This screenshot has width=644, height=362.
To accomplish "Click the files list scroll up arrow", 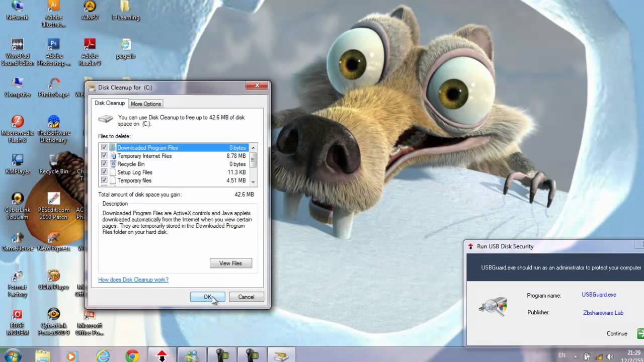I will [253, 147].
